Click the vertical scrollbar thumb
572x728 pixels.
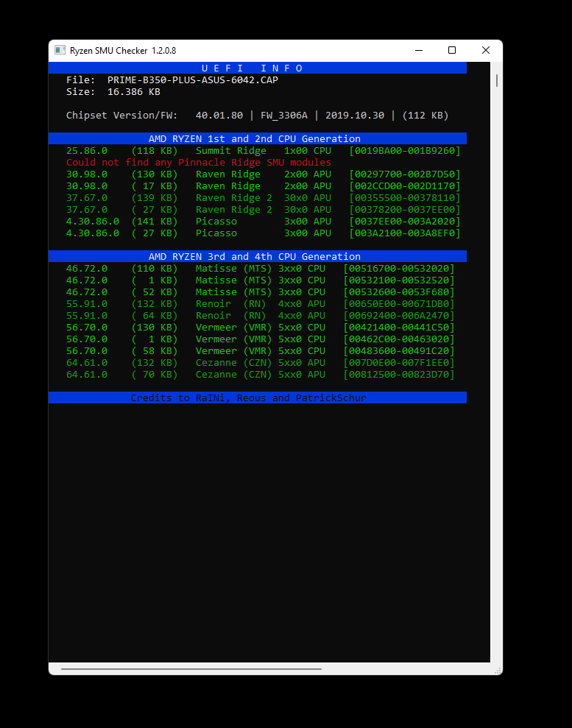click(x=497, y=80)
